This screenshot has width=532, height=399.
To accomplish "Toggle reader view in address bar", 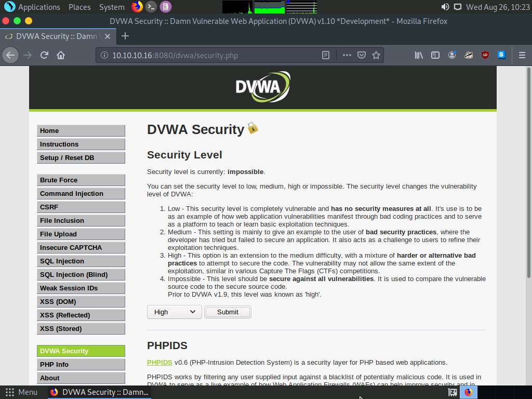I will point(326,55).
